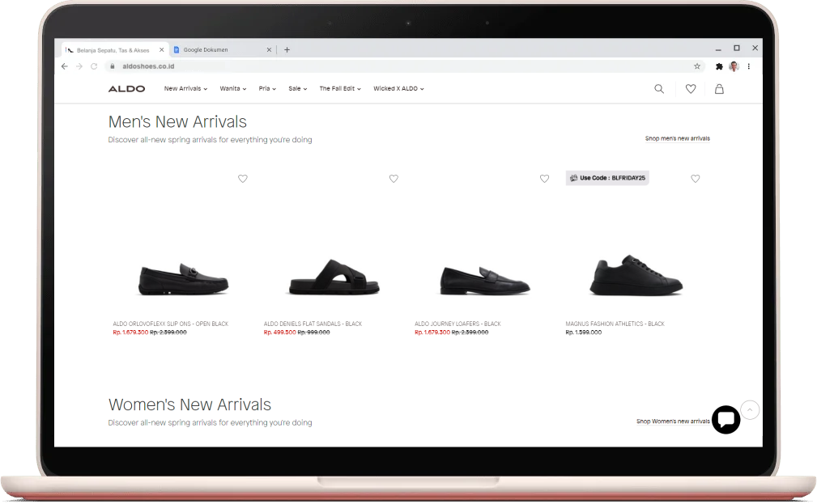Bookmark this page with the star icon

pyautogui.click(x=696, y=66)
